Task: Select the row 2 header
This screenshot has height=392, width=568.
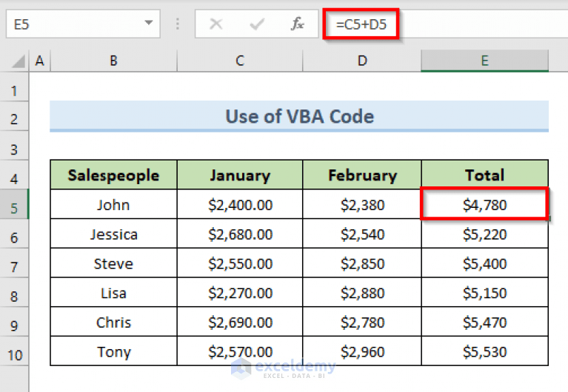Action: 14,116
